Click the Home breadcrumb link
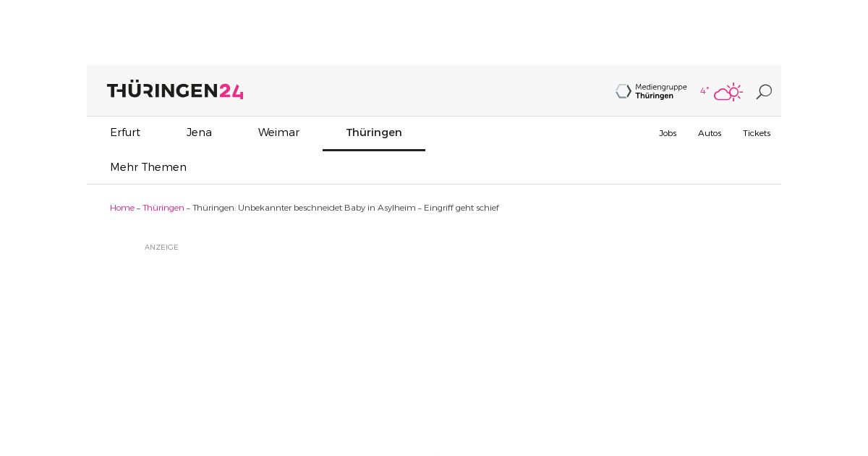 pos(122,208)
